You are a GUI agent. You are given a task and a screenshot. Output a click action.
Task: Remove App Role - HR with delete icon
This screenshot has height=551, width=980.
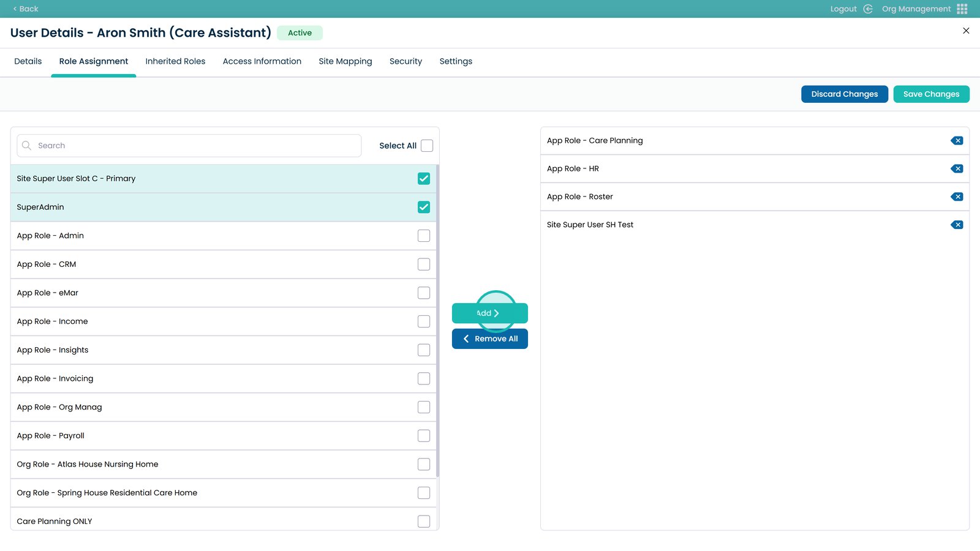click(x=957, y=169)
